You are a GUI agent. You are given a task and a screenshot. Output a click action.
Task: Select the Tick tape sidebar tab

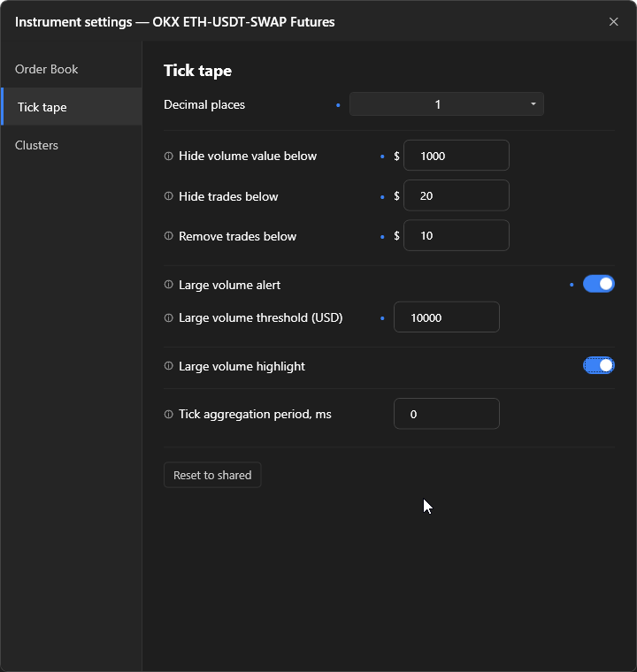click(71, 107)
